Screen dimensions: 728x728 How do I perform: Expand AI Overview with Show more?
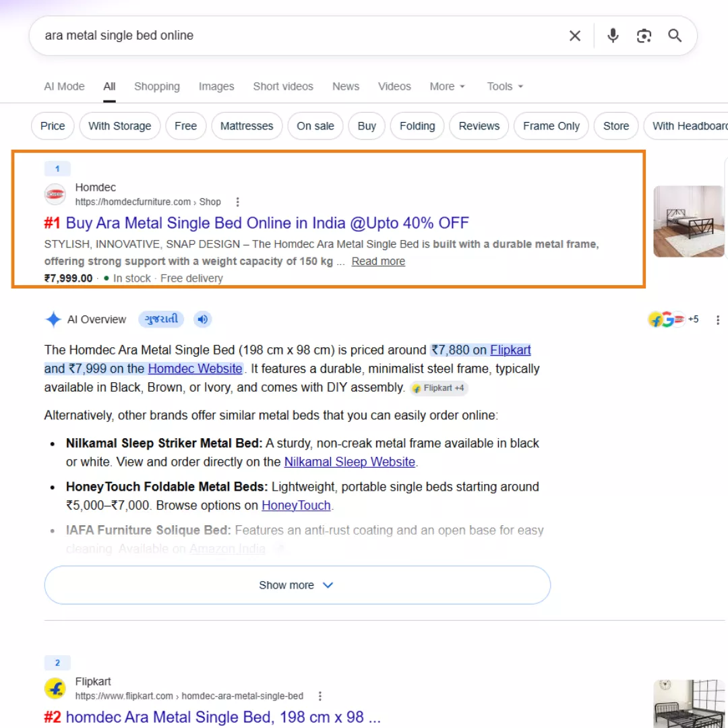click(x=298, y=585)
